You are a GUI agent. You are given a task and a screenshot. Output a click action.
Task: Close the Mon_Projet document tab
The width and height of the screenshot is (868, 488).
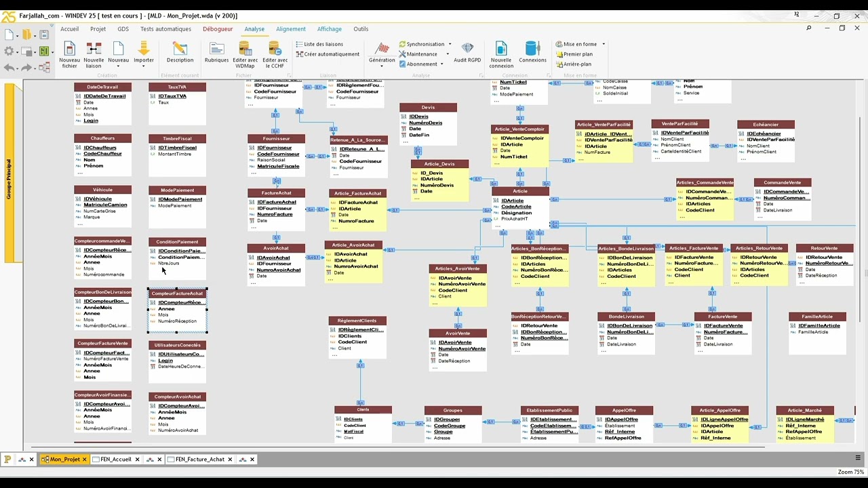click(x=85, y=460)
